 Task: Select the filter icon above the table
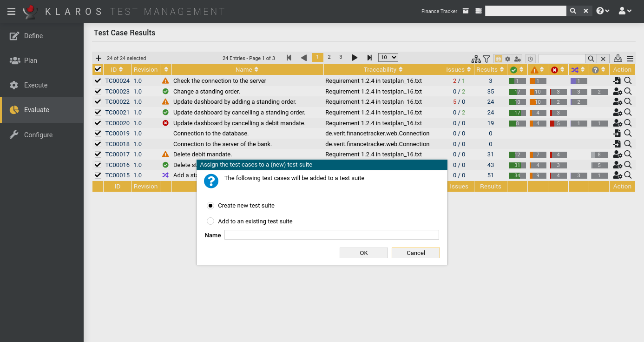(x=486, y=59)
